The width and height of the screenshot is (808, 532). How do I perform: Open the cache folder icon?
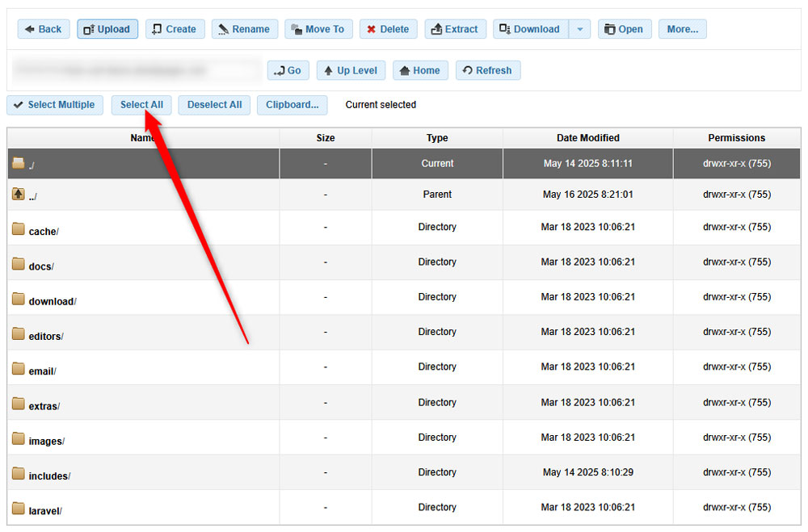[18, 228]
